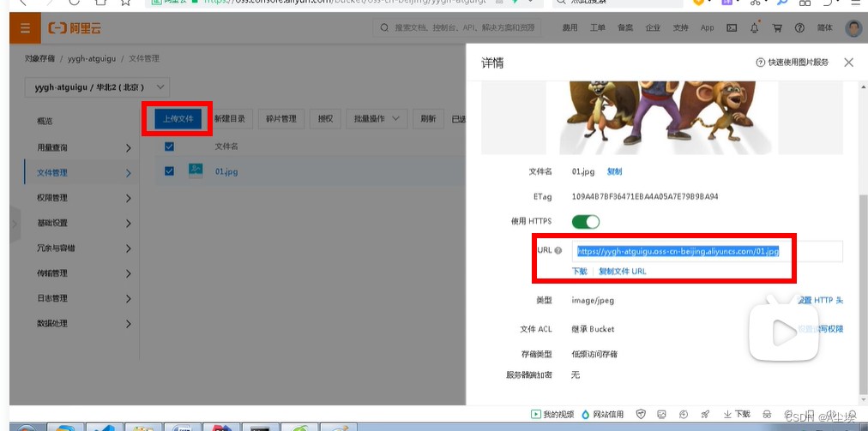This screenshot has height=431, width=868.
Task: Click the browser reload icon
Action: [x=74, y=3]
